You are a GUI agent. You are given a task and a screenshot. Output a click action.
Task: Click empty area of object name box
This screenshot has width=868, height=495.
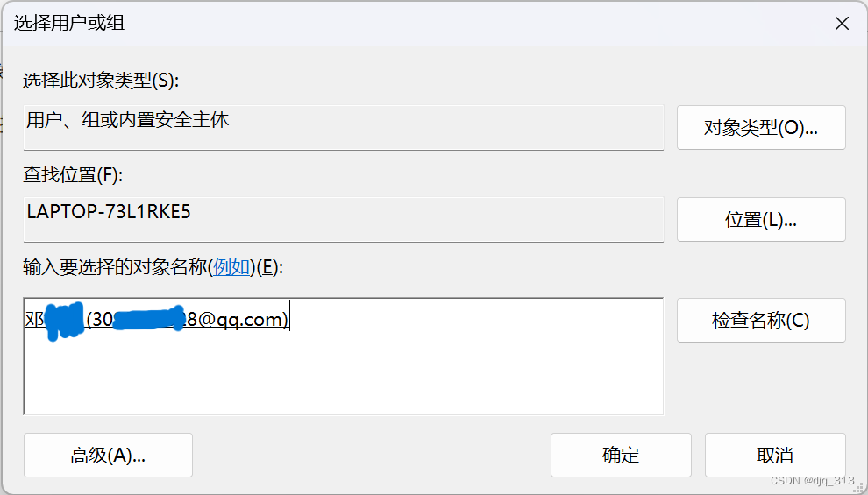[343, 376]
